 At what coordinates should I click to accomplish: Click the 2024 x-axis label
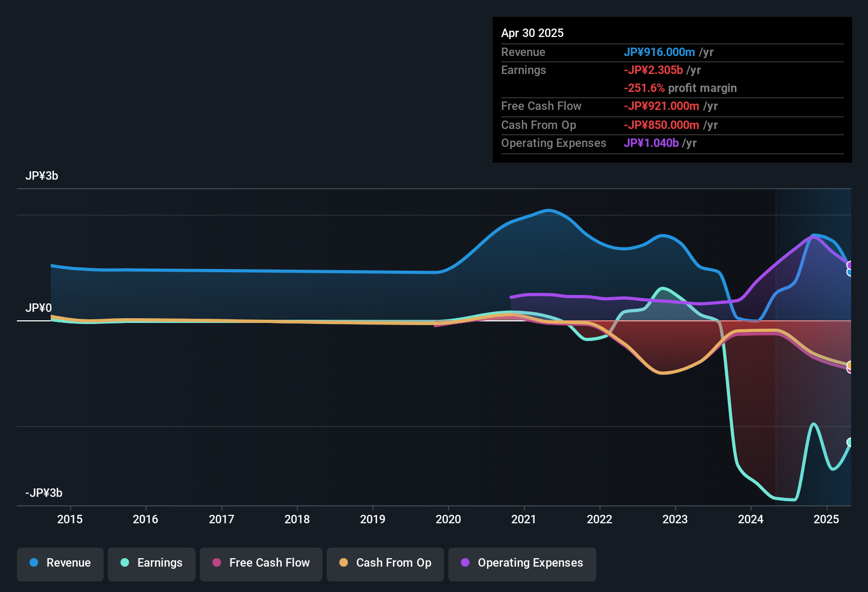751,520
